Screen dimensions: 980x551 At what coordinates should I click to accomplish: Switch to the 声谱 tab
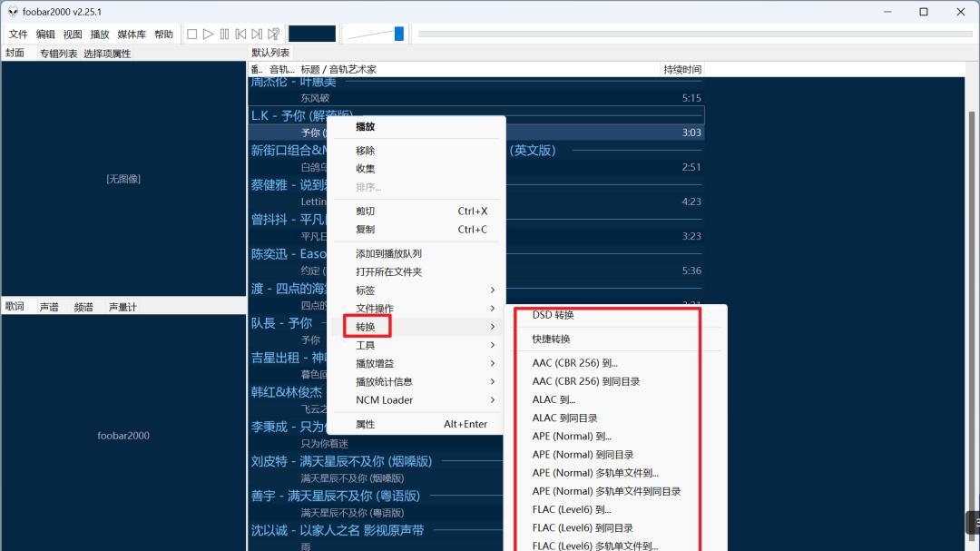(x=49, y=307)
